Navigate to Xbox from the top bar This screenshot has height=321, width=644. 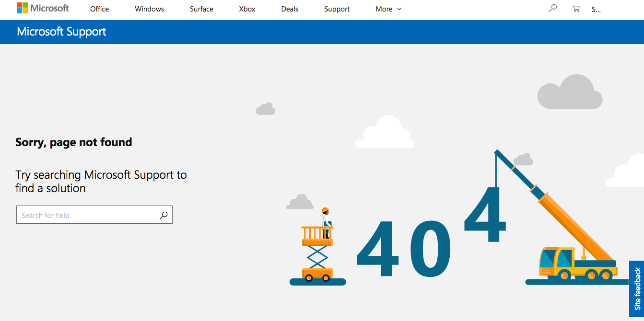click(247, 9)
